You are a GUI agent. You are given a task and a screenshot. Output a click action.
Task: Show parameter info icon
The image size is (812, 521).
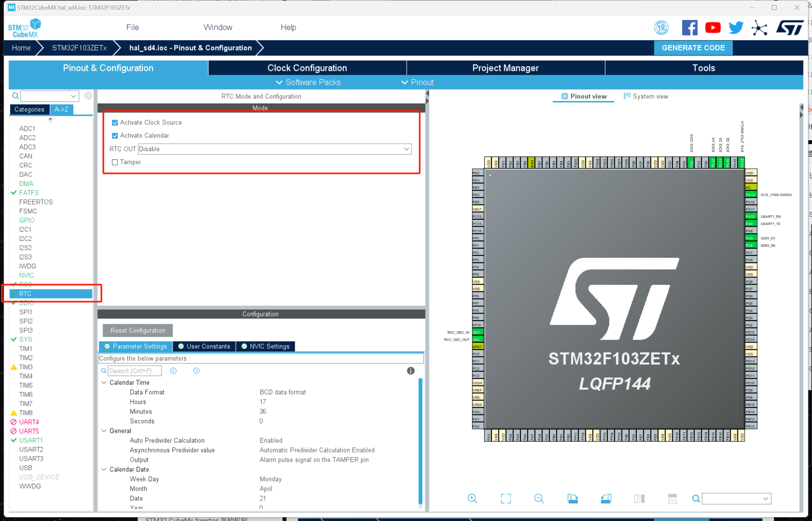(411, 371)
